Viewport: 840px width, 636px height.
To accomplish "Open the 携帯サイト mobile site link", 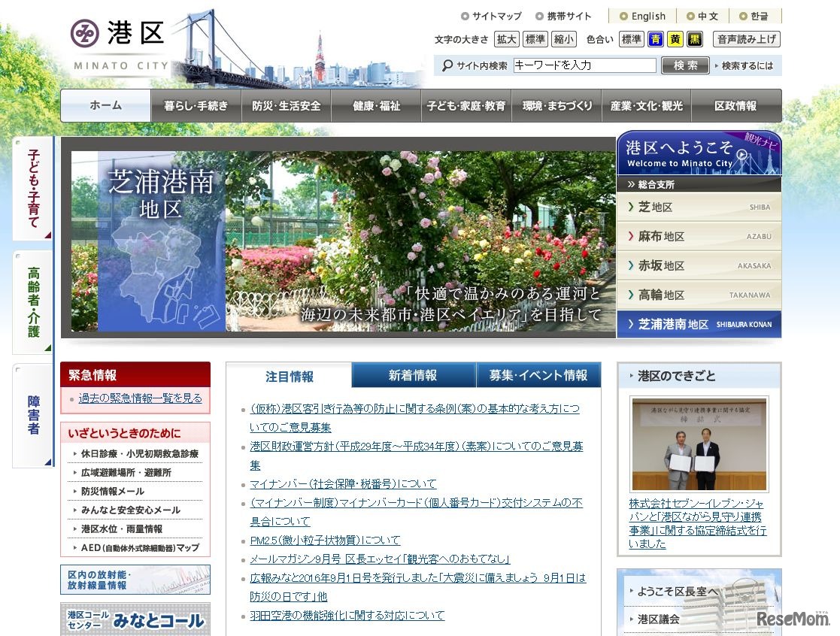I will [x=566, y=15].
